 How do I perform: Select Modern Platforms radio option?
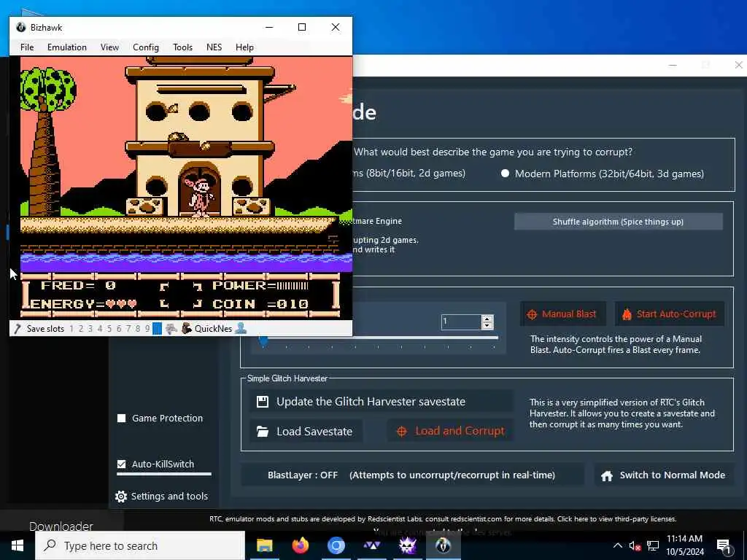click(x=506, y=174)
